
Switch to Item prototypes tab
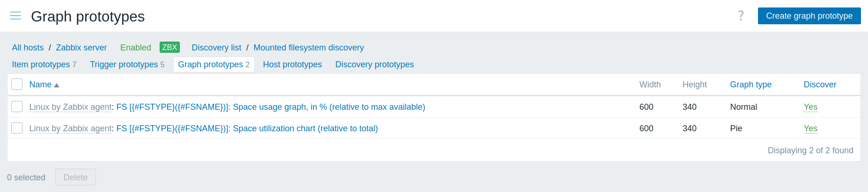coord(41,64)
